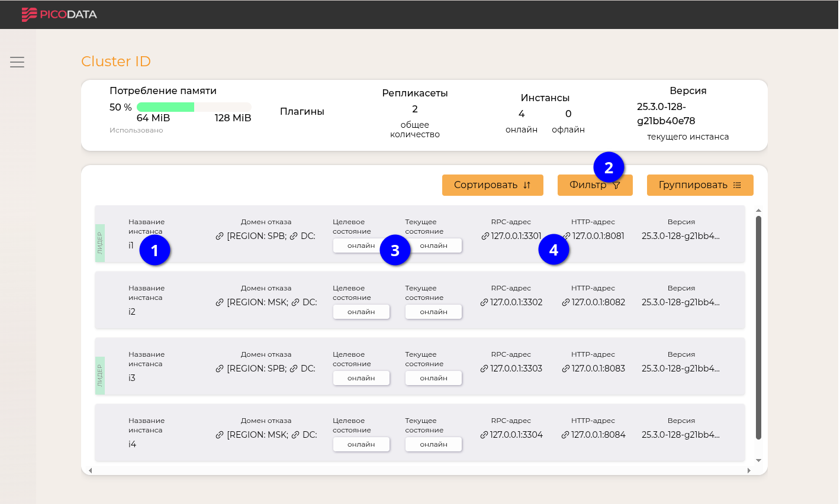This screenshot has width=840, height=504.
Task: Select the i3 instance row name
Action: (132, 378)
